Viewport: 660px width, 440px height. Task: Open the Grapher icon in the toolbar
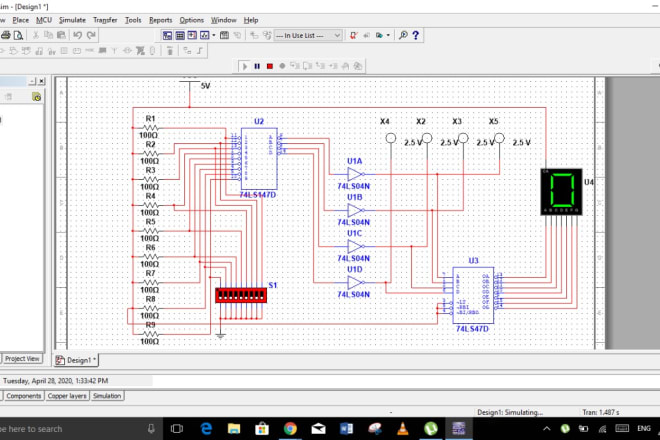(x=205, y=35)
